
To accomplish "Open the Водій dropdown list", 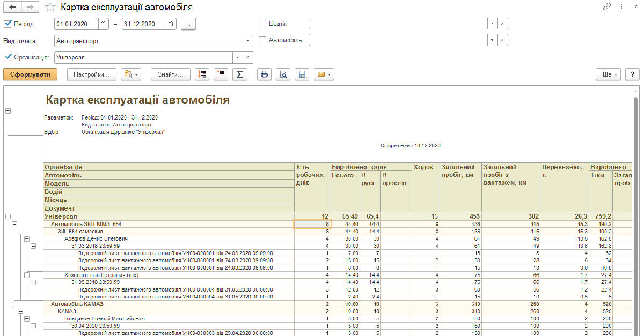I will [x=493, y=24].
